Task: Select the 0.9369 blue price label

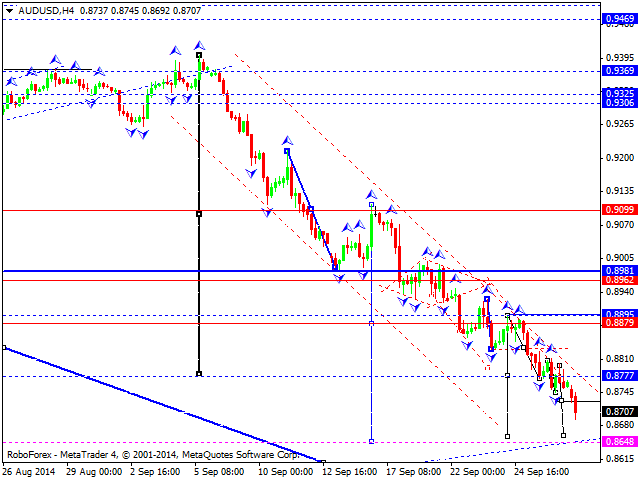Action: click(620, 71)
